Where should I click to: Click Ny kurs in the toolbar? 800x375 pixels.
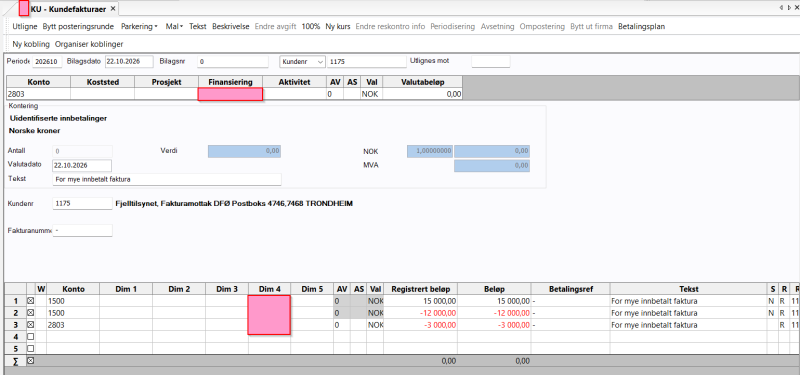click(338, 27)
